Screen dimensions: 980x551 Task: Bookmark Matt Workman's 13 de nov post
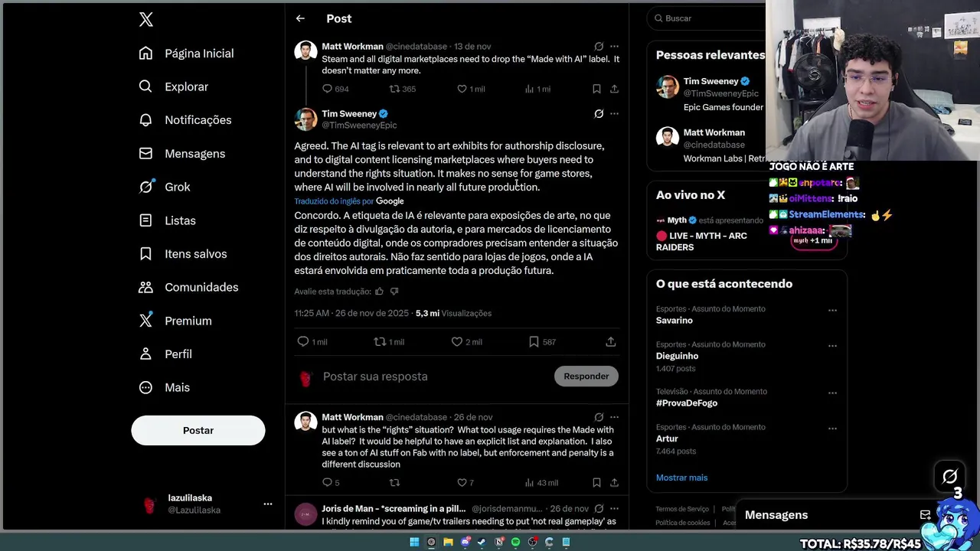click(596, 89)
